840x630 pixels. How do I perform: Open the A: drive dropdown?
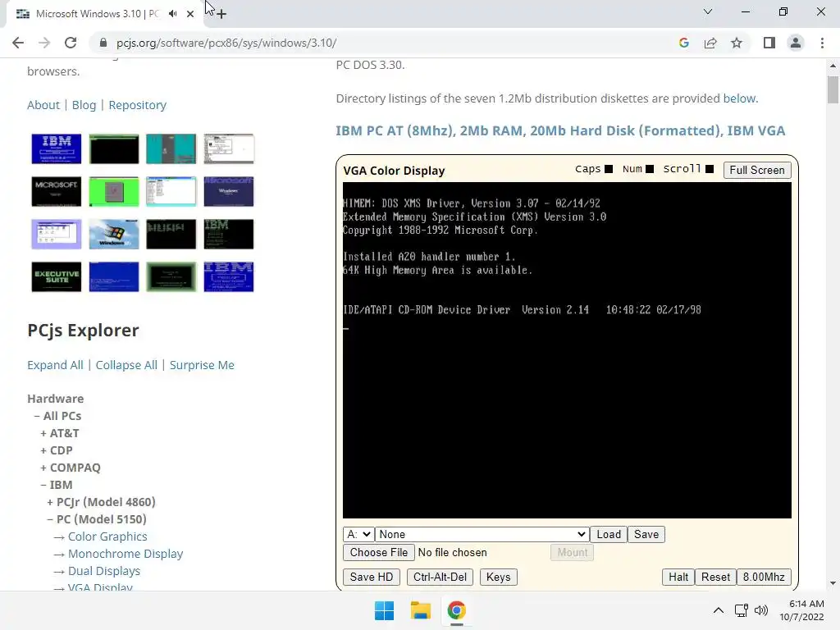tap(358, 534)
